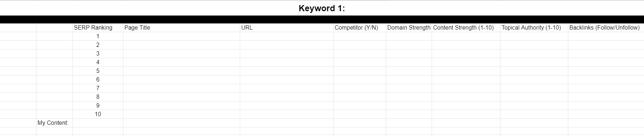Click the Competitor (Y/N) header cell
644x136 pixels.
[x=360, y=28]
